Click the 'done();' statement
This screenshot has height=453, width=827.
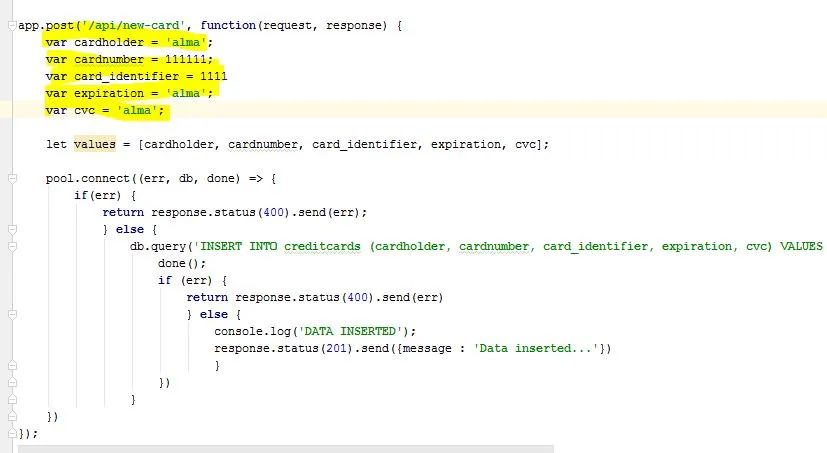tap(182, 263)
